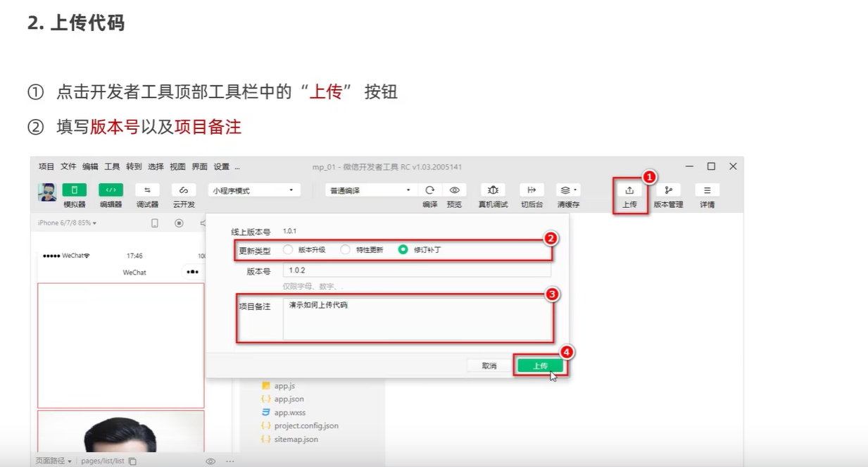Expand the 页面路径 dropdown in status bar
868x467 pixels.
click(54, 461)
